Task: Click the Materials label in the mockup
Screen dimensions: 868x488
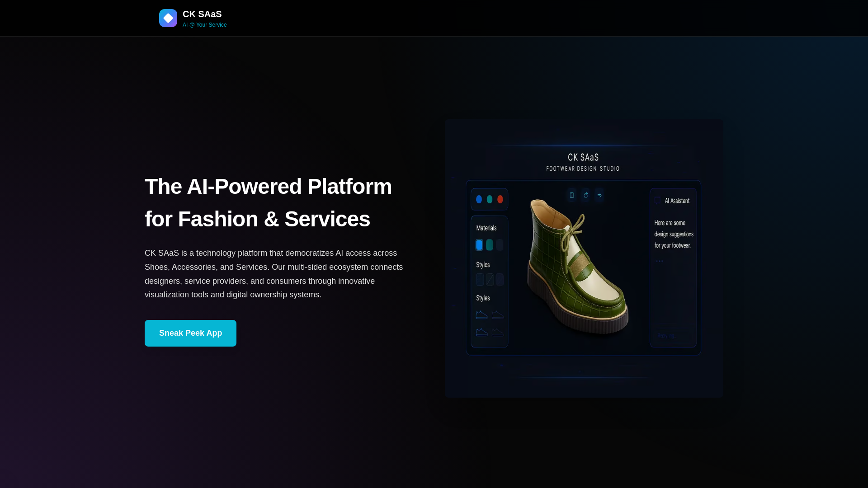Action: (x=486, y=228)
